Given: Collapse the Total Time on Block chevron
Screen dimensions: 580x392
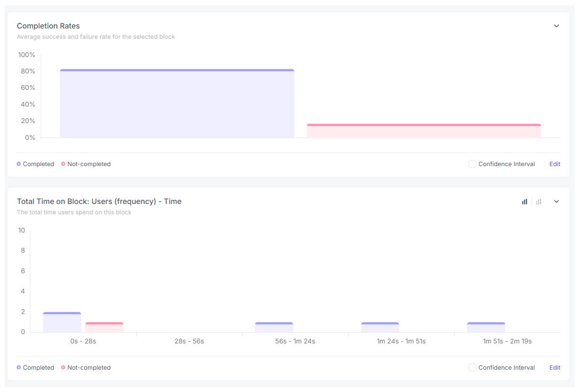Looking at the screenshot, I should click(x=556, y=202).
